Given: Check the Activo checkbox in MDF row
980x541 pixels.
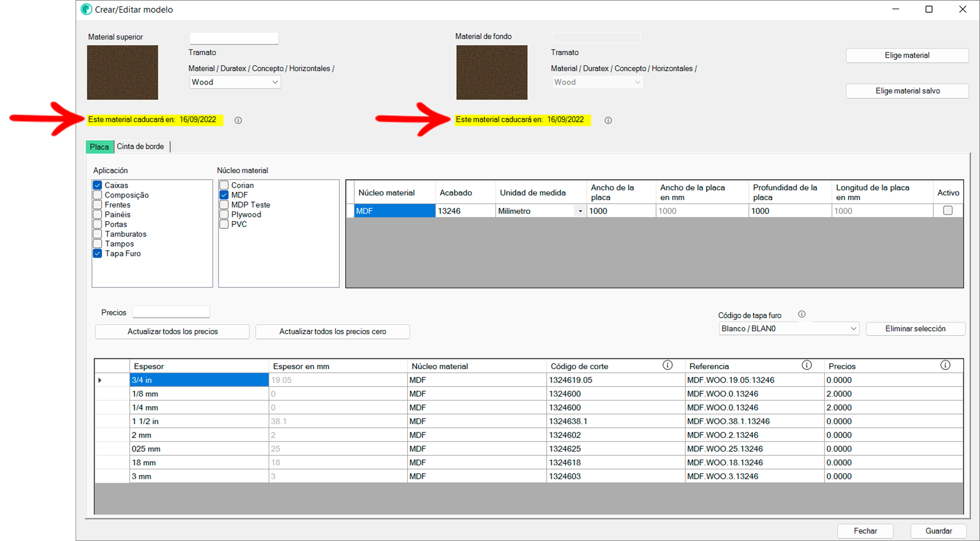Looking at the screenshot, I should (x=948, y=210).
